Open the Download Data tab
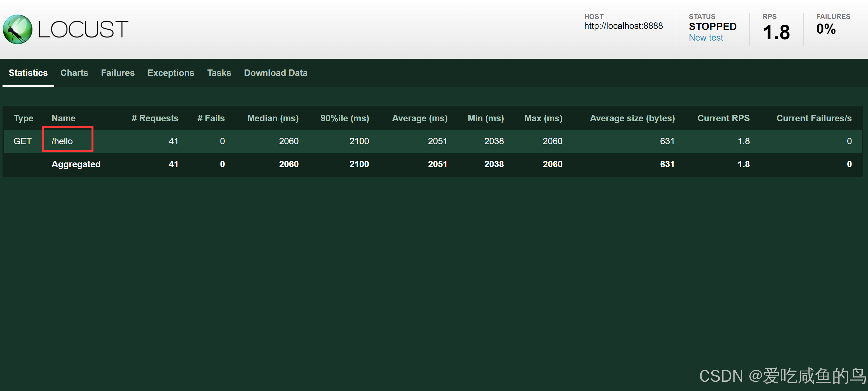868x391 pixels. click(275, 73)
